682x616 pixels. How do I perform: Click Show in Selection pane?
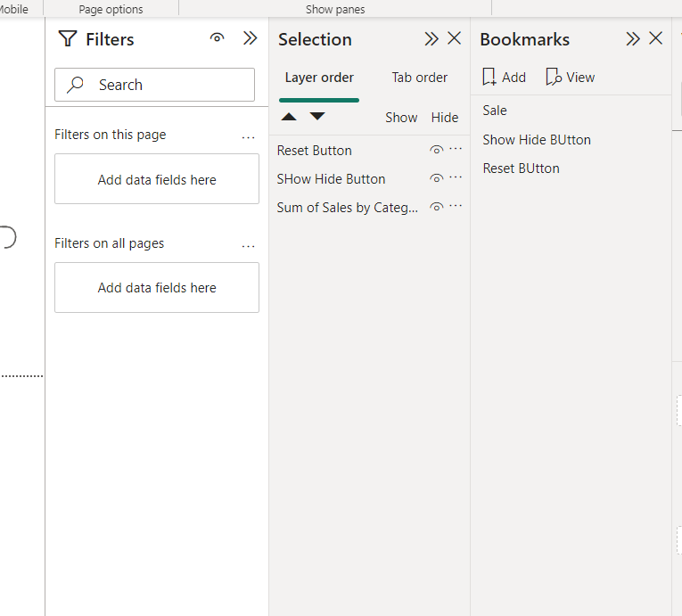[x=401, y=118]
